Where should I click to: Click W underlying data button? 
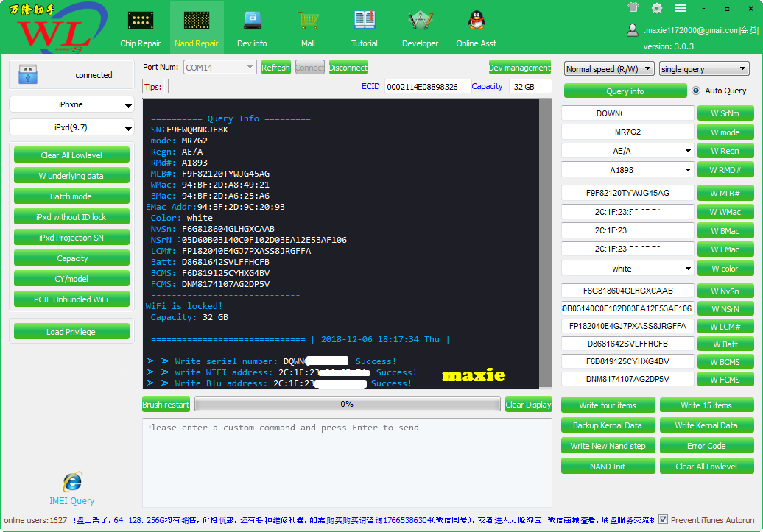(71, 176)
